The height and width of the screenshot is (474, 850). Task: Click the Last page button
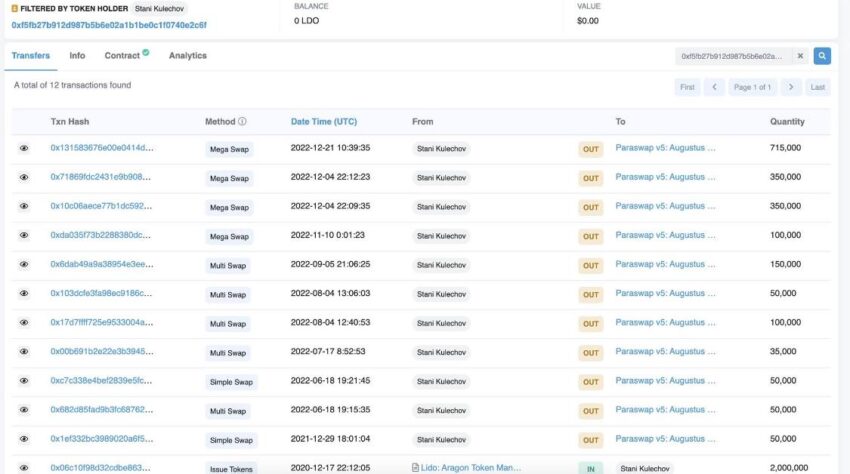click(x=817, y=87)
